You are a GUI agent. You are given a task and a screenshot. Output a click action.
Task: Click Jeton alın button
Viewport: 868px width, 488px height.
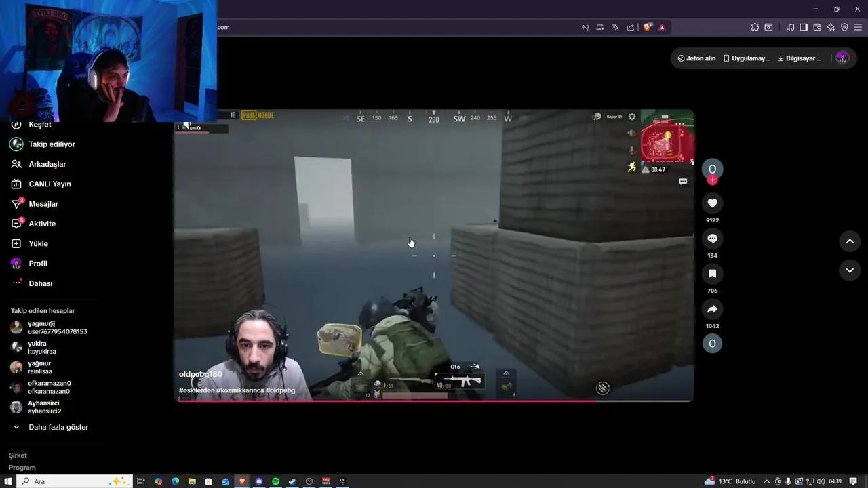[x=696, y=58]
